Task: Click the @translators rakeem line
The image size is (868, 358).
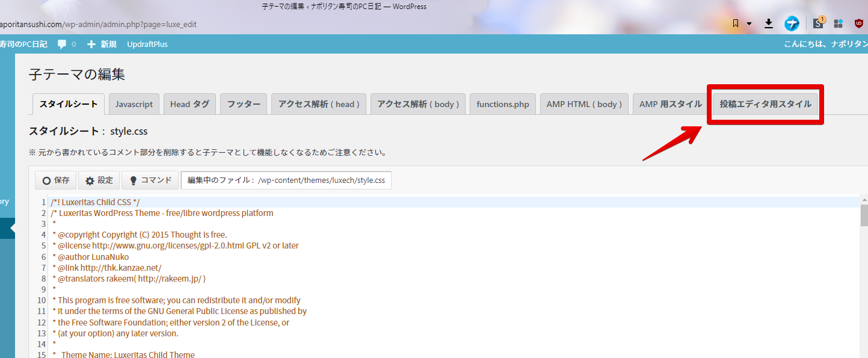Action: point(129,279)
